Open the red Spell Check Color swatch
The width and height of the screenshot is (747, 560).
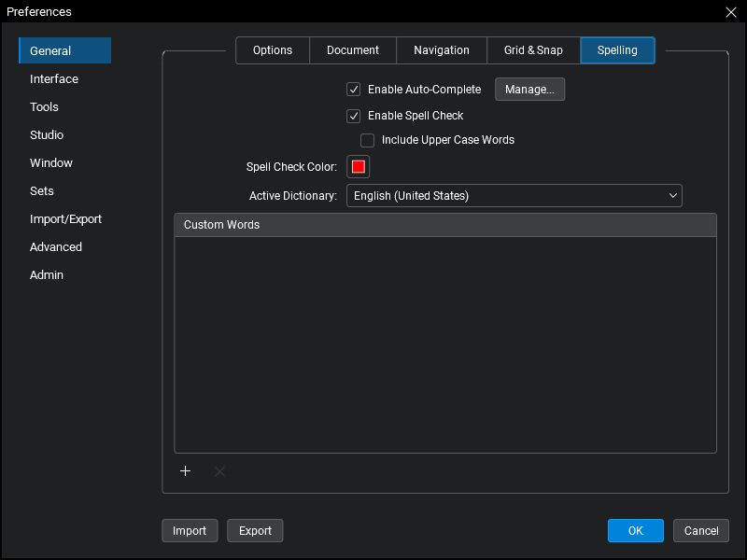coord(359,167)
